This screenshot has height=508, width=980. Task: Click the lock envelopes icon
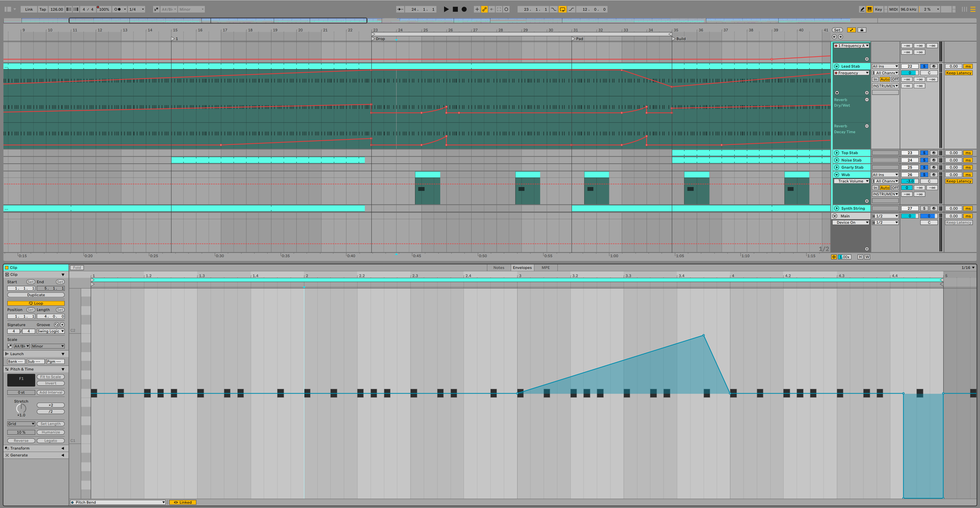[x=862, y=30]
